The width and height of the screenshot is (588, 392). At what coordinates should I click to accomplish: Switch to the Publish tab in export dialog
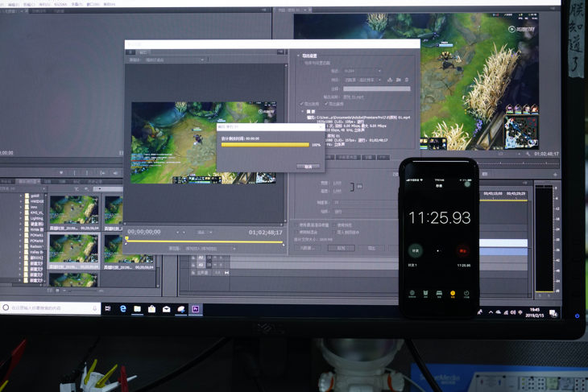382,158
